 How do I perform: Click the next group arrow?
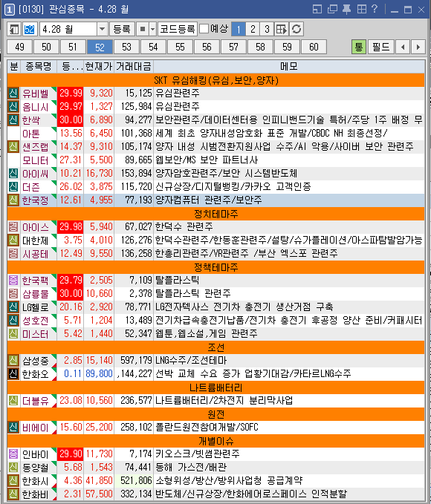[x=418, y=47]
